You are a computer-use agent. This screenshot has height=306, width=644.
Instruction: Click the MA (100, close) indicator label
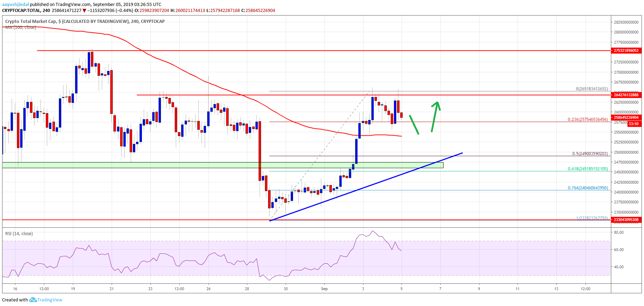(x=20, y=27)
